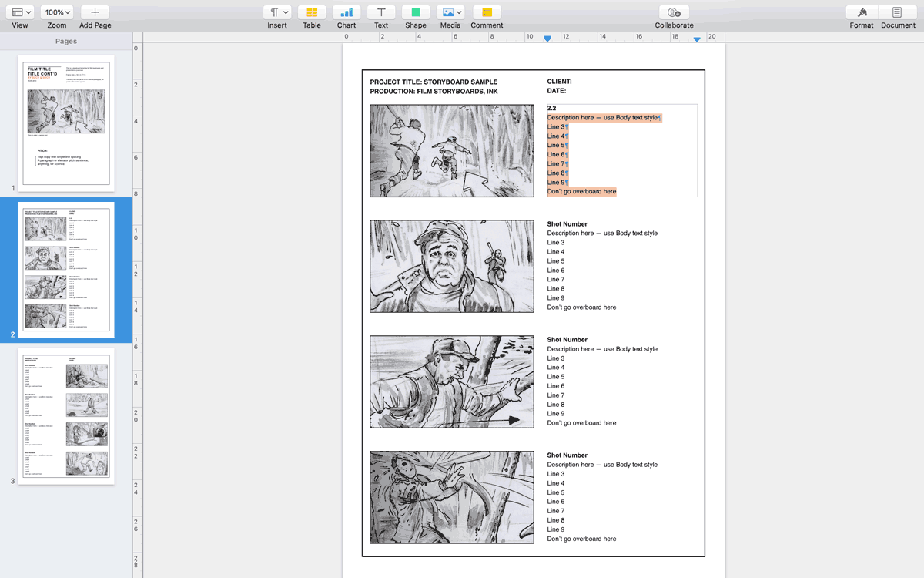
Task: Open the Collaborate button
Action: [674, 12]
